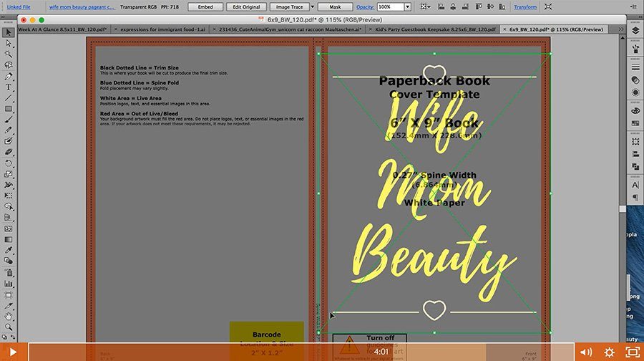Open the Image Trace presets arrow
The image size is (644, 361).
[312, 7]
